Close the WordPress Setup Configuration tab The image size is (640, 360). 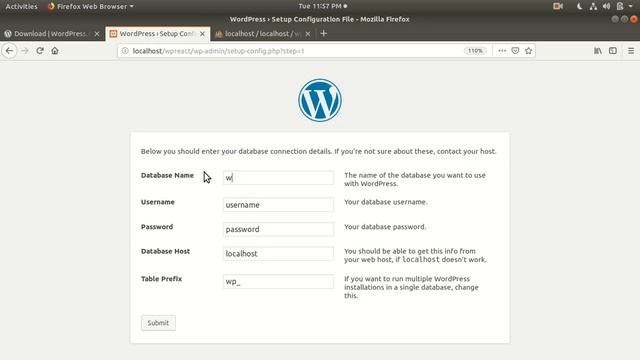point(202,34)
